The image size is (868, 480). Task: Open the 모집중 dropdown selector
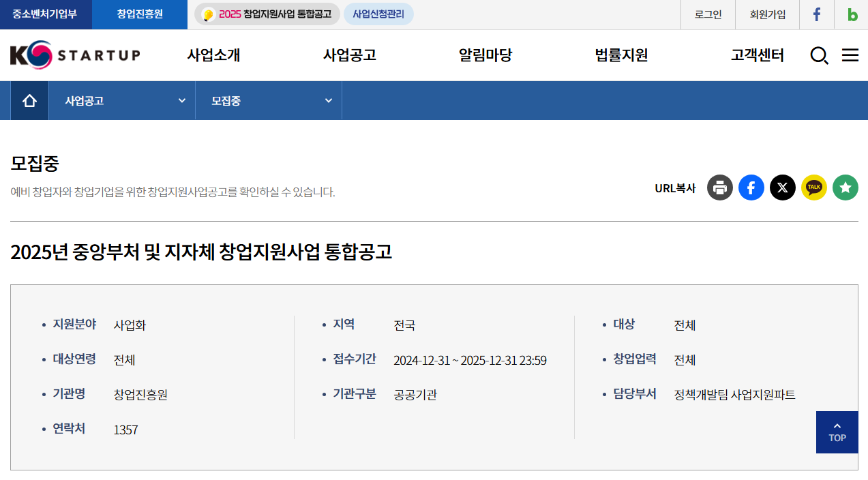(268, 100)
